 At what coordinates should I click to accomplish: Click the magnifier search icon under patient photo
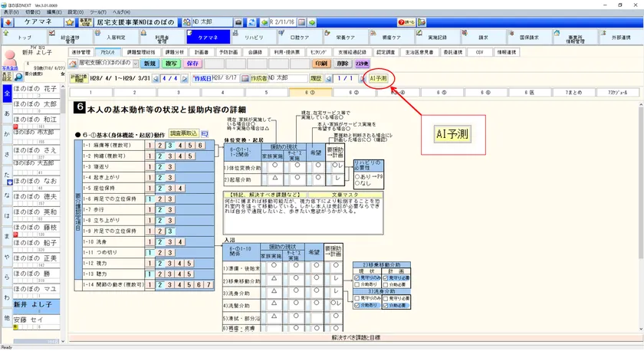[18, 77]
